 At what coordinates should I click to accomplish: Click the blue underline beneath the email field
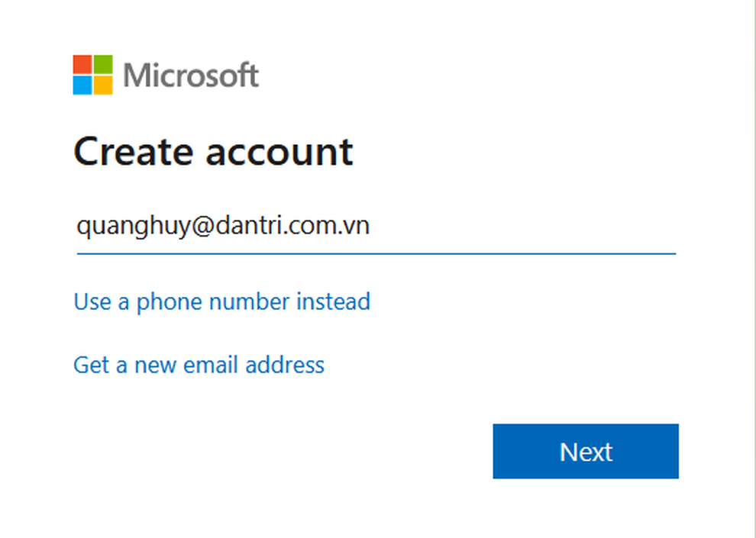376,252
